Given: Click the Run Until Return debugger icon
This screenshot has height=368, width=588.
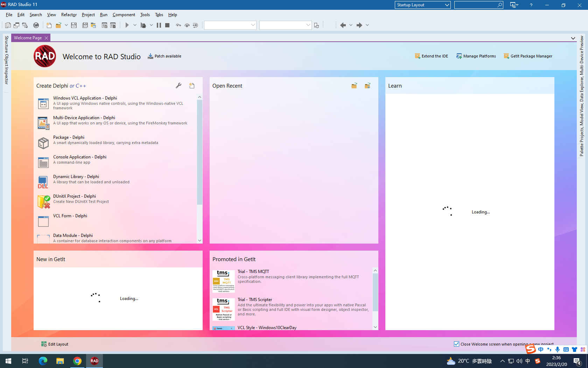Looking at the screenshot, I should click(195, 25).
